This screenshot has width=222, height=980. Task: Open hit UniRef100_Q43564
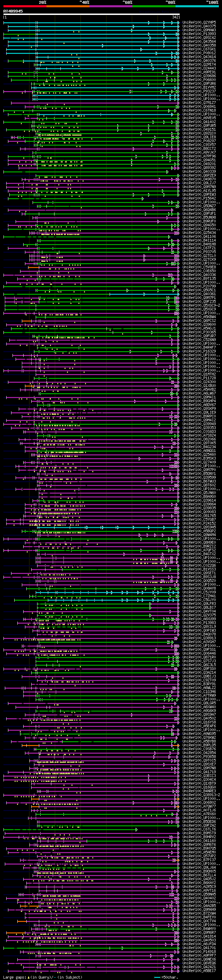199,42
